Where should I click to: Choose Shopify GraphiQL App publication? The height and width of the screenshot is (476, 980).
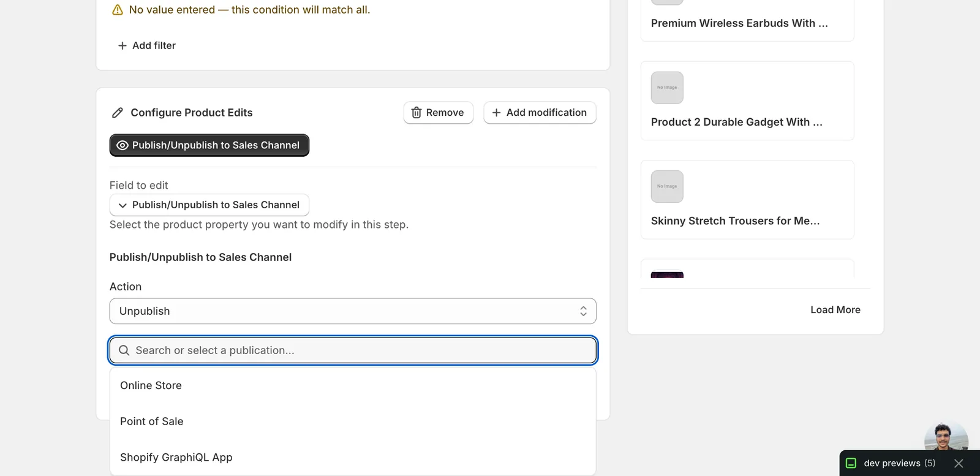(353, 458)
